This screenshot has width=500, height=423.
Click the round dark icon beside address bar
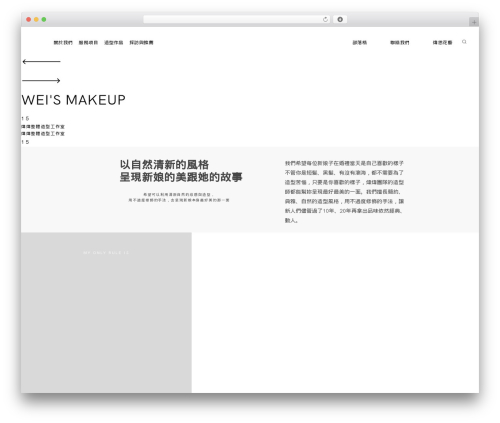tap(340, 19)
